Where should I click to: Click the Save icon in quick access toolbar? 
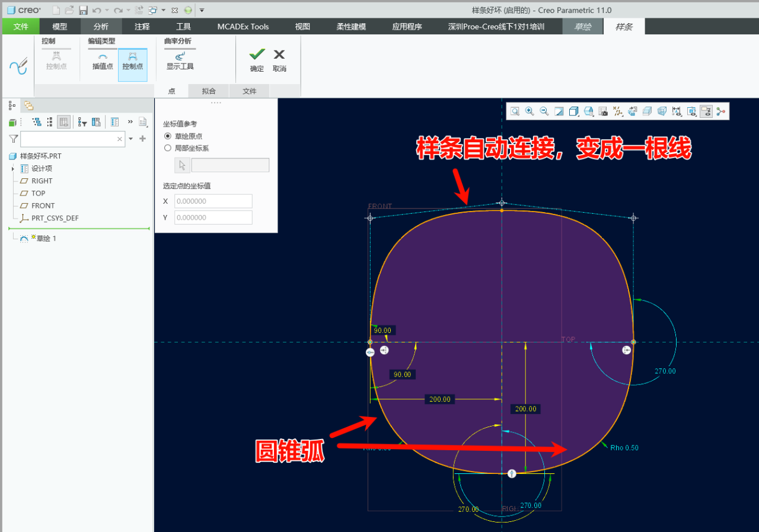coord(83,10)
